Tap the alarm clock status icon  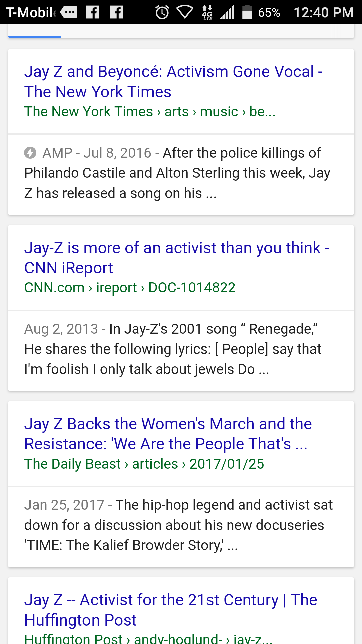click(x=162, y=13)
